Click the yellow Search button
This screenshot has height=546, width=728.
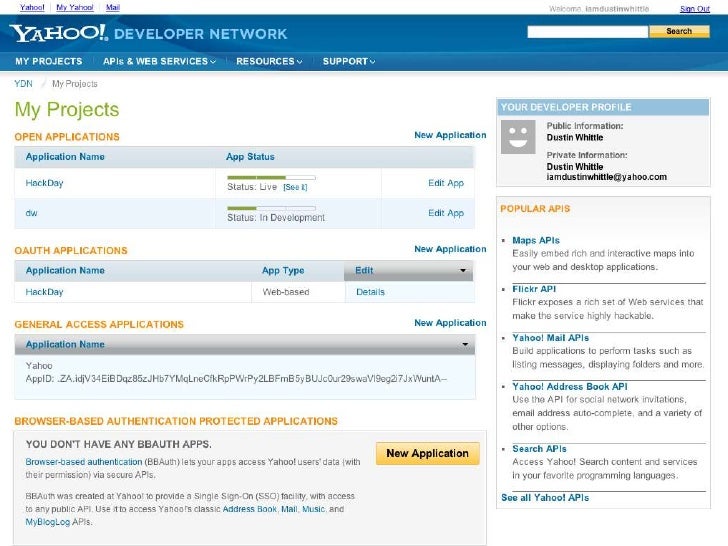point(679,31)
